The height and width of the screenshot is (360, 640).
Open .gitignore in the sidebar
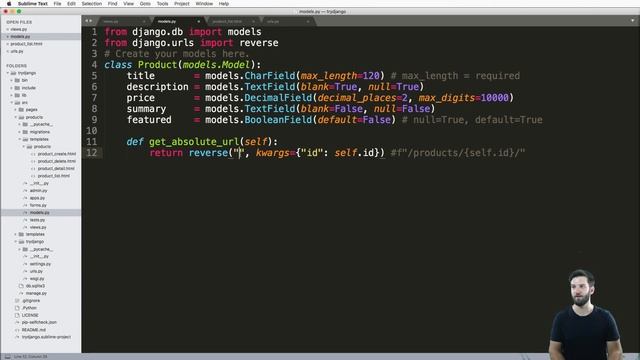(31, 301)
